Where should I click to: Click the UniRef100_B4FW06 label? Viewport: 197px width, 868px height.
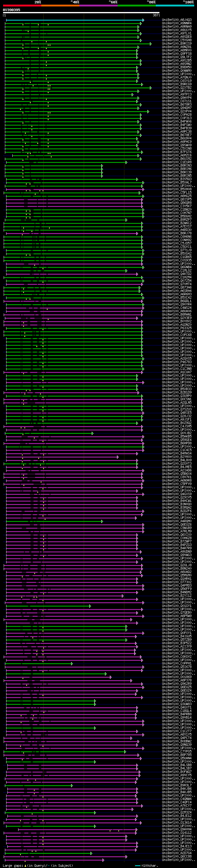click(x=177, y=121)
